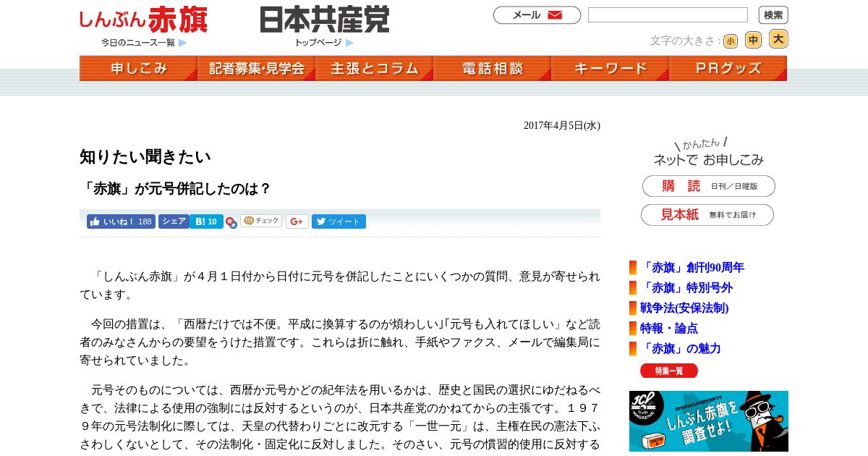Screen dimensions: 868x456
Task: Click the Facebook シェア button
Action: 174,221
